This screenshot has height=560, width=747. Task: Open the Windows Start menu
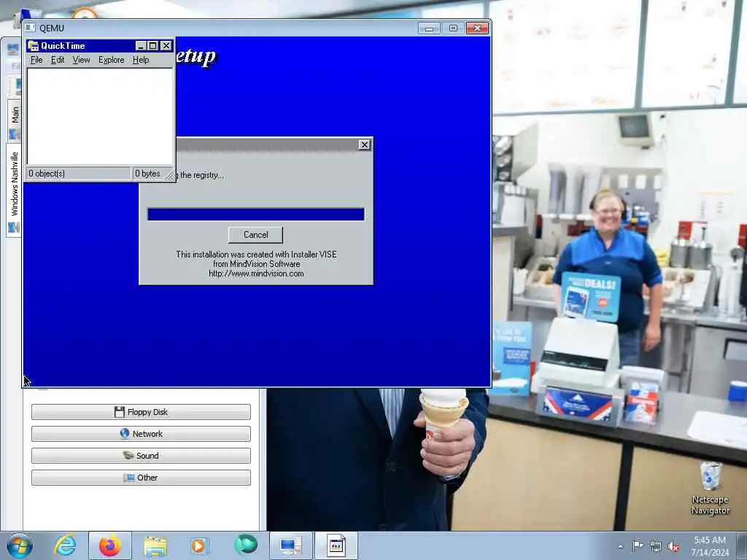pyautogui.click(x=20, y=545)
